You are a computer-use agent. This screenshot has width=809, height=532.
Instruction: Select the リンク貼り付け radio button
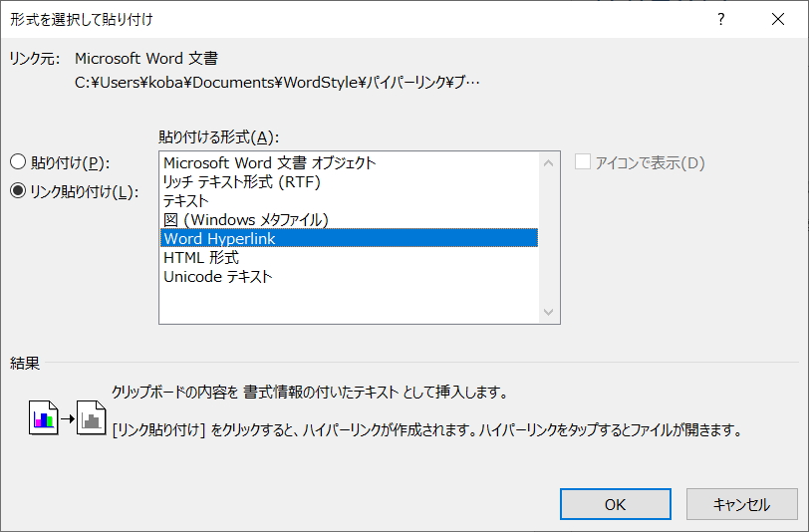[17, 191]
